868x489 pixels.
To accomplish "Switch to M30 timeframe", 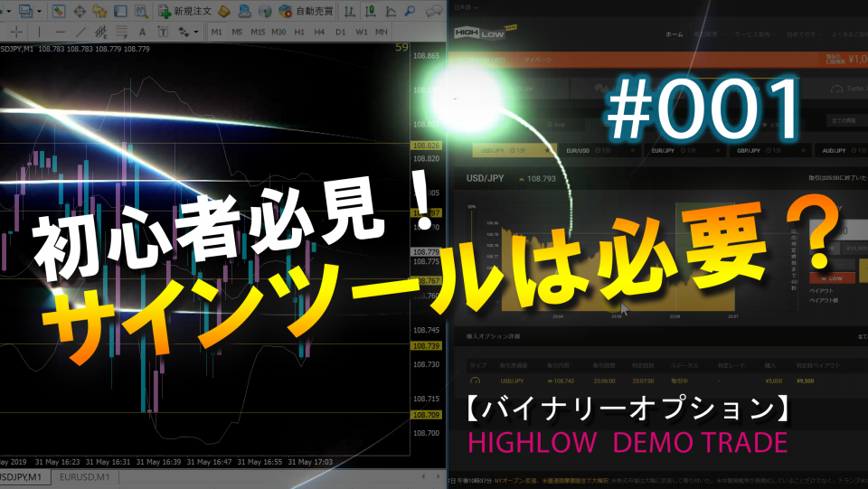I will [x=278, y=32].
